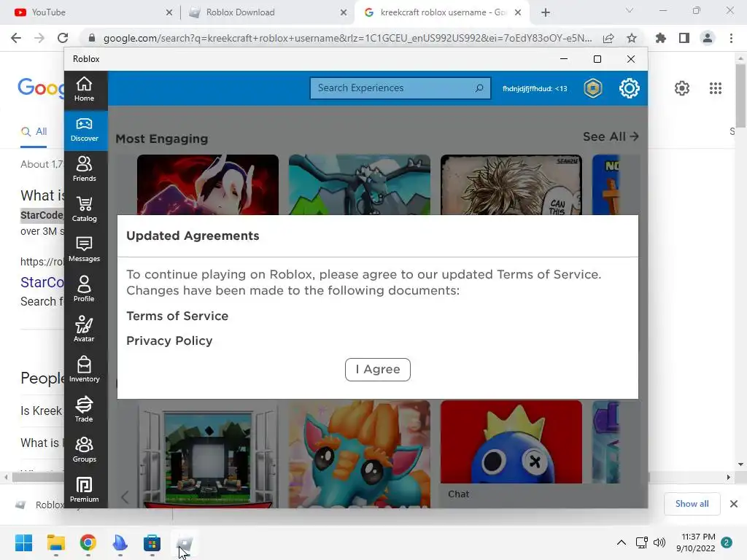Open Chrome from the taskbar
Screen dimensions: 747x560
[x=88, y=542]
